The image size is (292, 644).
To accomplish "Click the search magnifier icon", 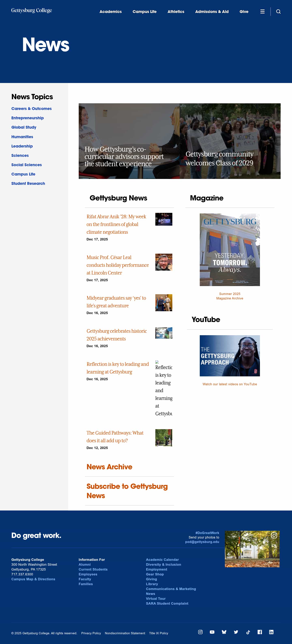I will coord(278,12).
